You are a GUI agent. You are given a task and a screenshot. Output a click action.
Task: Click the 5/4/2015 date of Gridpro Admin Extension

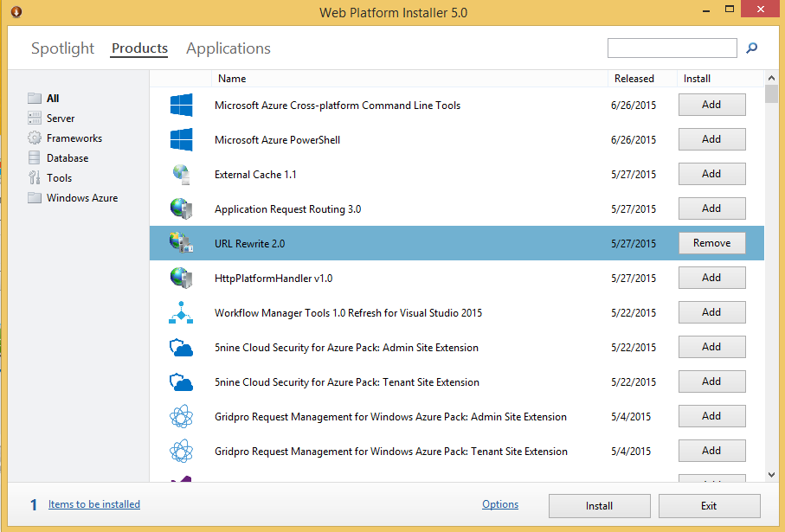631,416
